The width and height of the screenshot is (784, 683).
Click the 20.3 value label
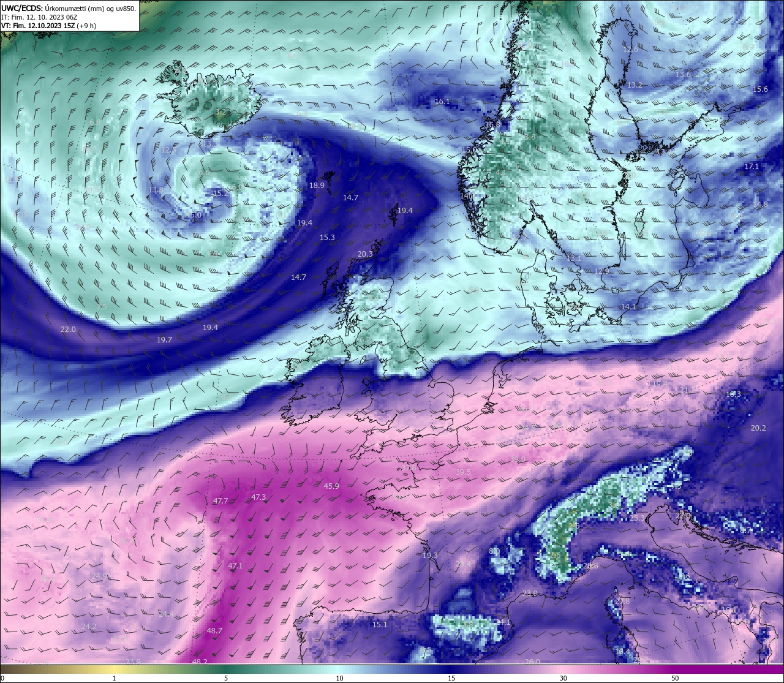pos(365,254)
